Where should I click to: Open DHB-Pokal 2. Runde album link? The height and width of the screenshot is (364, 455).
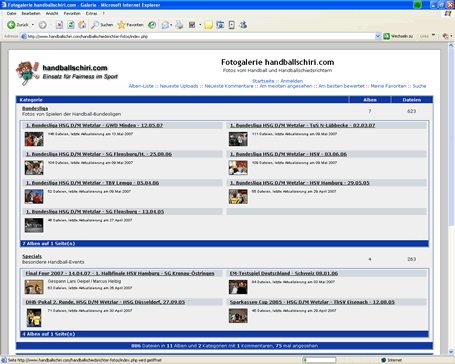click(x=105, y=302)
